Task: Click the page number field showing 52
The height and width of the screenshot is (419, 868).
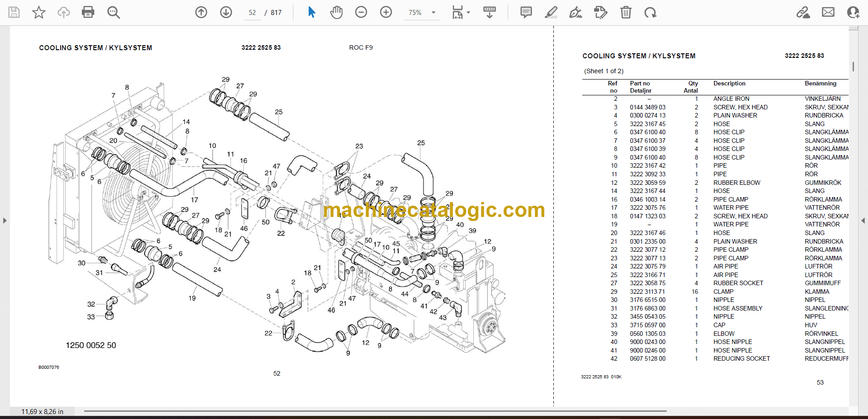Action: pos(252,13)
